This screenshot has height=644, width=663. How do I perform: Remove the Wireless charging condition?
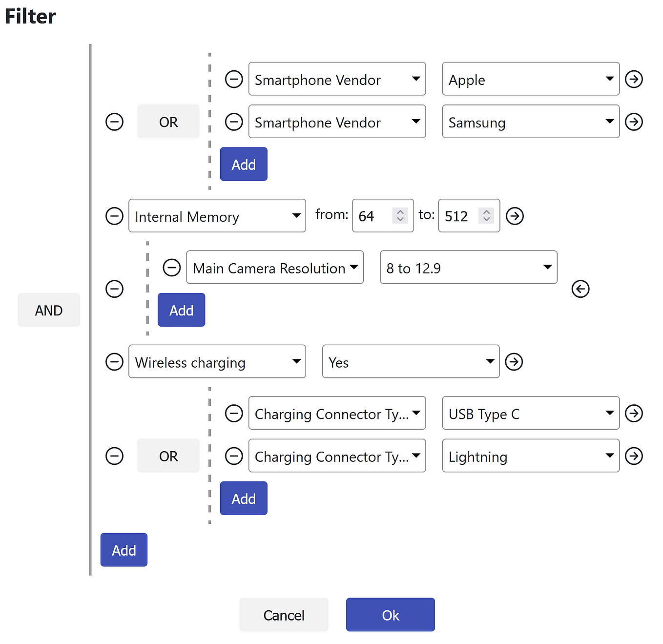coord(114,361)
